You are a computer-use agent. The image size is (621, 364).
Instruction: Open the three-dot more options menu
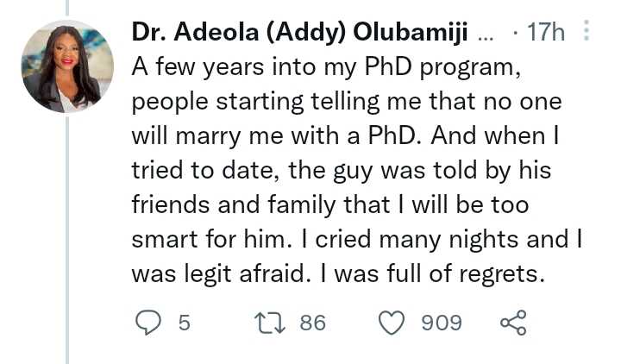[586, 33]
